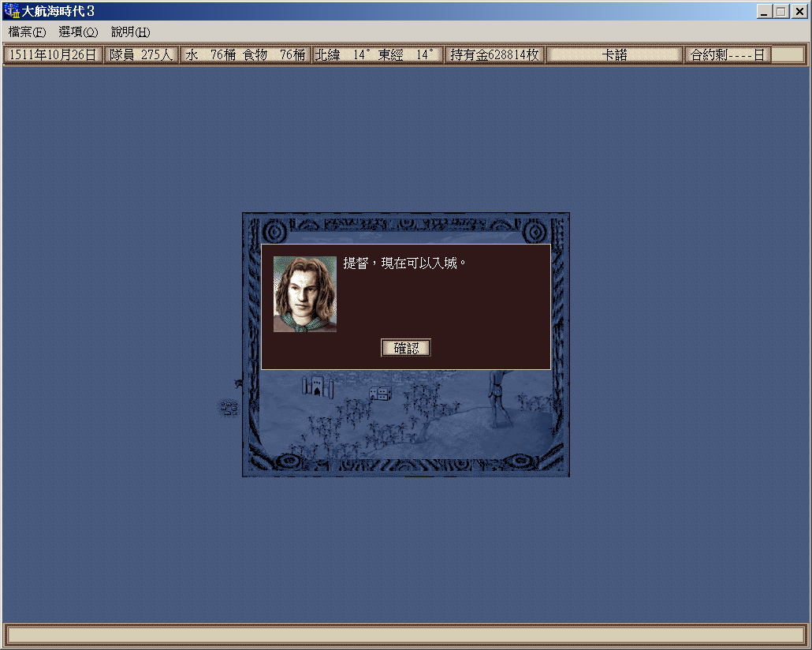Image resolution: width=812 pixels, height=650 pixels.
Task: Open the 檔案(F) file menu
Action: tap(27, 32)
